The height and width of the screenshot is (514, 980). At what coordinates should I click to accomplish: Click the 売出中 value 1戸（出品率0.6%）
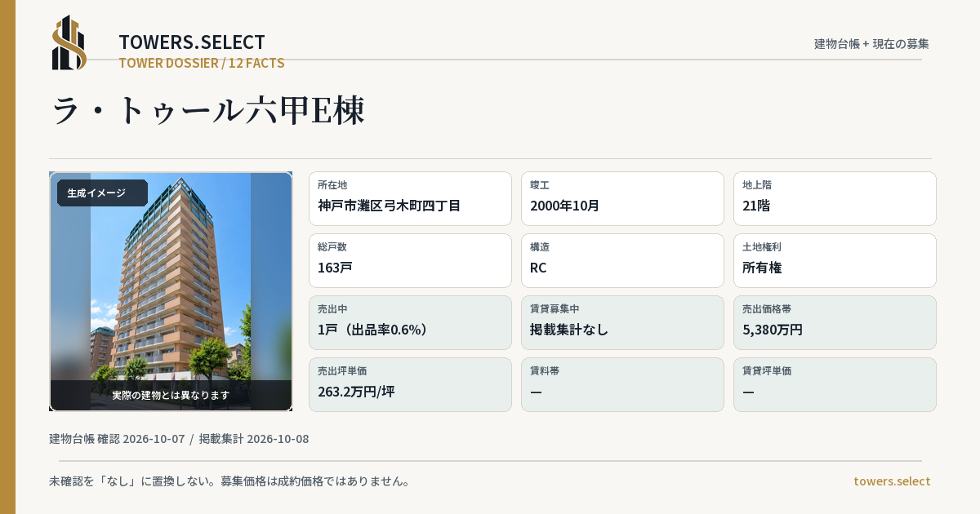tap(373, 330)
